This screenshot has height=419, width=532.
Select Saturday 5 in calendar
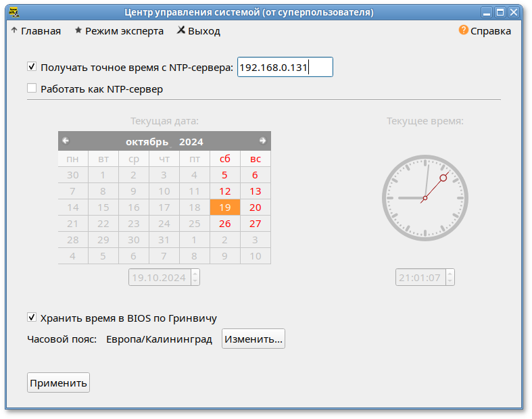click(225, 175)
